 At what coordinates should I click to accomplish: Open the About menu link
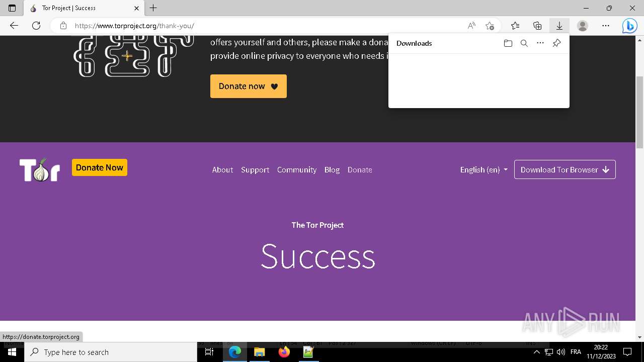pos(222,169)
